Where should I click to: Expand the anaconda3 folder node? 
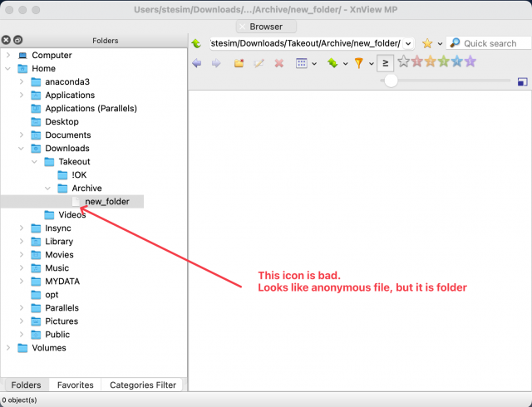click(x=22, y=81)
